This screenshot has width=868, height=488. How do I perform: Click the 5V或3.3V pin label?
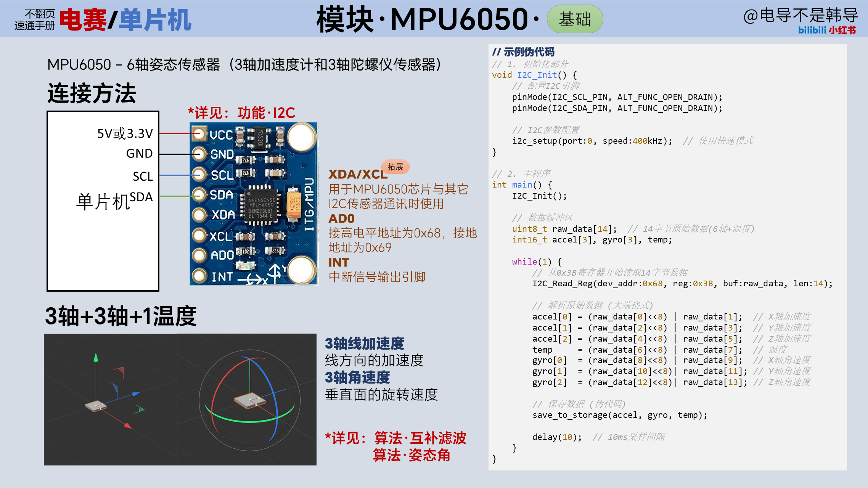[125, 133]
